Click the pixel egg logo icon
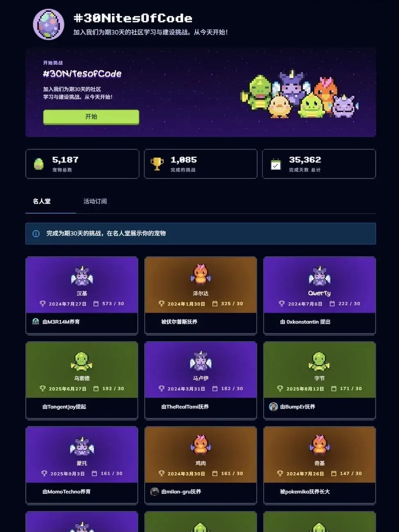This screenshot has height=532, width=399. click(x=48, y=25)
